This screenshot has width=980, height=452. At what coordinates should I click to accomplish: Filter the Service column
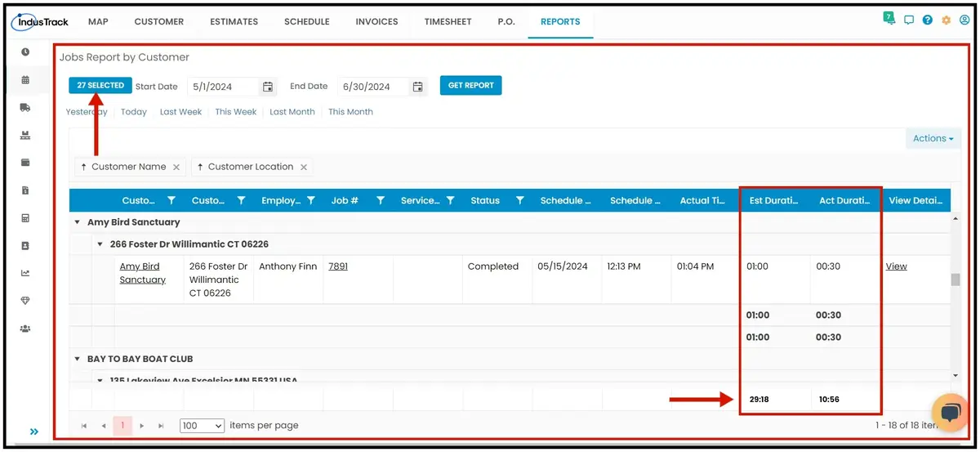tap(450, 200)
